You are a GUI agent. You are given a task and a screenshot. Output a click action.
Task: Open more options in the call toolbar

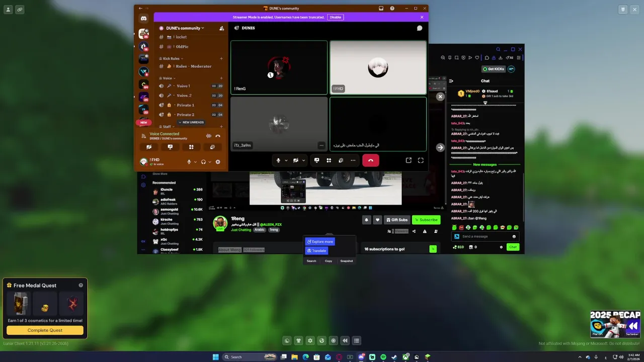[x=353, y=160]
